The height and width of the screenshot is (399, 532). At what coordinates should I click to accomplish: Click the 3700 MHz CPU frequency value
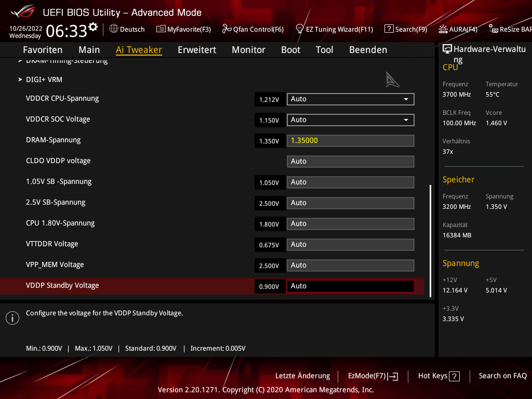pyautogui.click(x=457, y=95)
